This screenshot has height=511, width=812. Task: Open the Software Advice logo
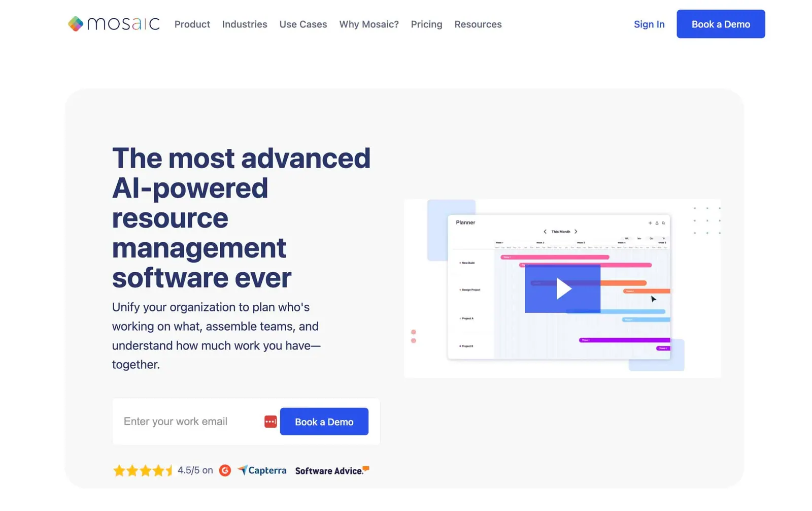(x=332, y=470)
